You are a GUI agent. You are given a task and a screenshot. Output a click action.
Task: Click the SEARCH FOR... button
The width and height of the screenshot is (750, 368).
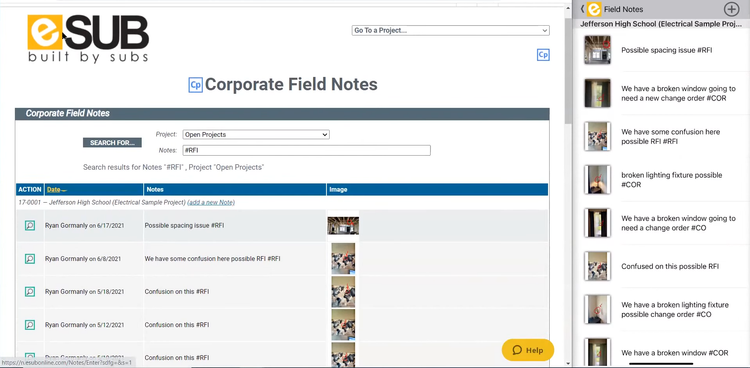click(112, 143)
